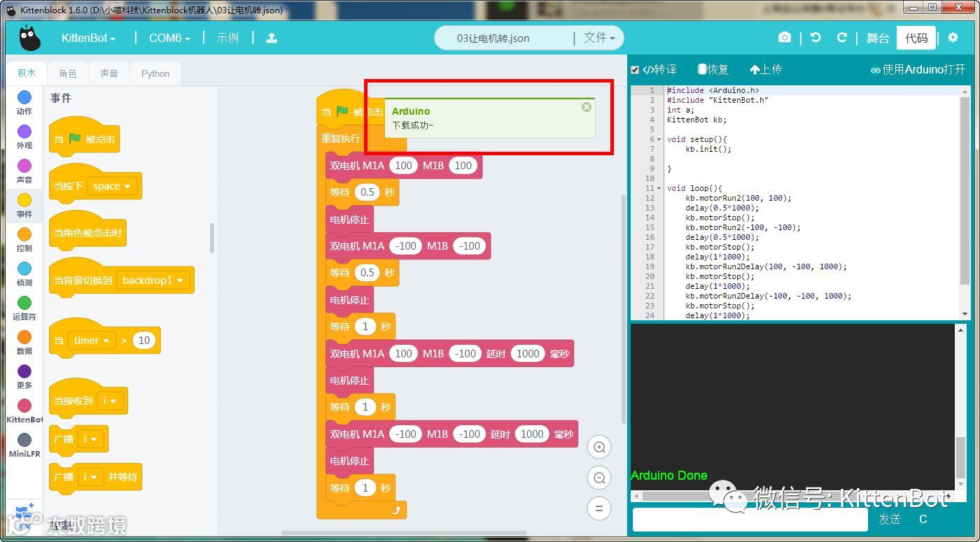Select the 声音 block category circle

click(24, 166)
